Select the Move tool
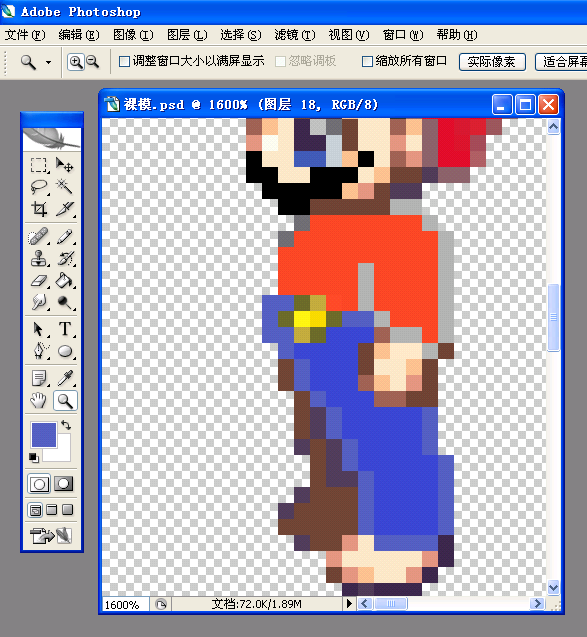Screen dimensions: 587x637 (65, 165)
